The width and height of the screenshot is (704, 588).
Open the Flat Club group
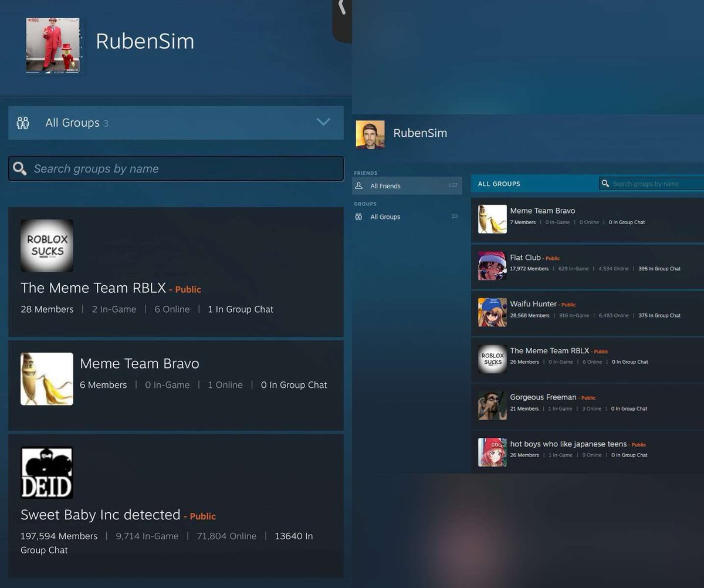[525, 258]
